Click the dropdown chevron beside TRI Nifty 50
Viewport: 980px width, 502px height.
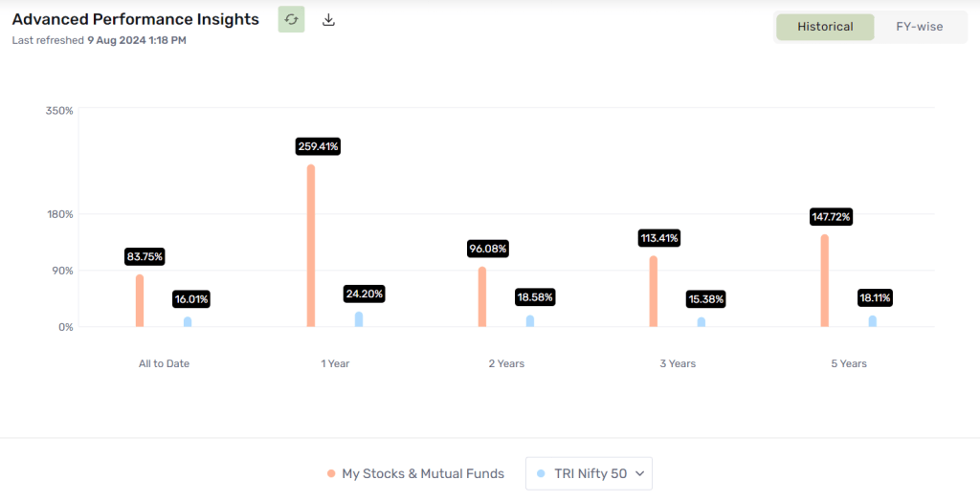point(640,473)
